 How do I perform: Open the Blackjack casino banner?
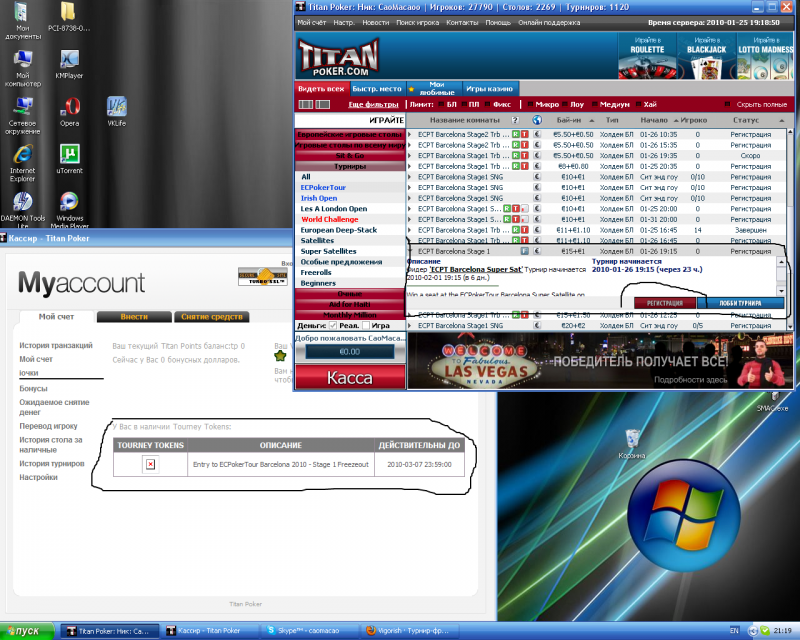click(706, 56)
